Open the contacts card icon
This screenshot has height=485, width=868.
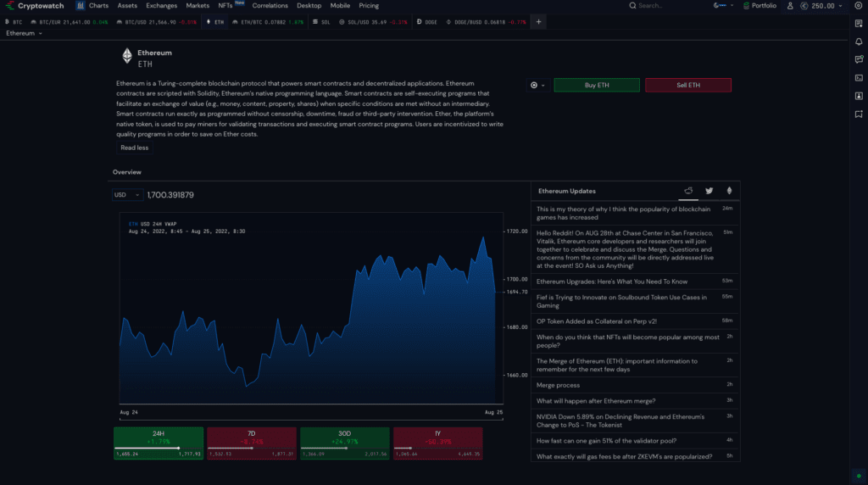[x=859, y=96]
